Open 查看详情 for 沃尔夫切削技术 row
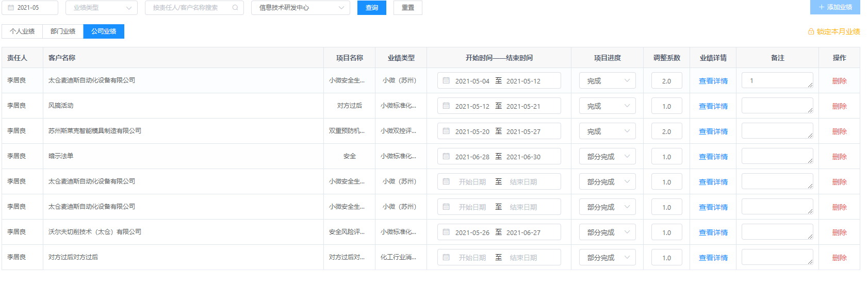Viewport: 868px width, 284px height. (x=713, y=232)
